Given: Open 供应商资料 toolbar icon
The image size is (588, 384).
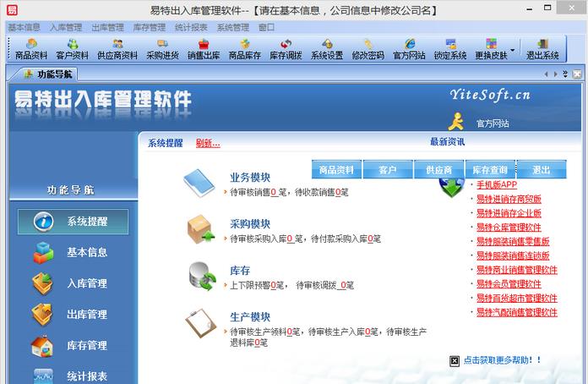Looking at the screenshot, I should point(117,49).
